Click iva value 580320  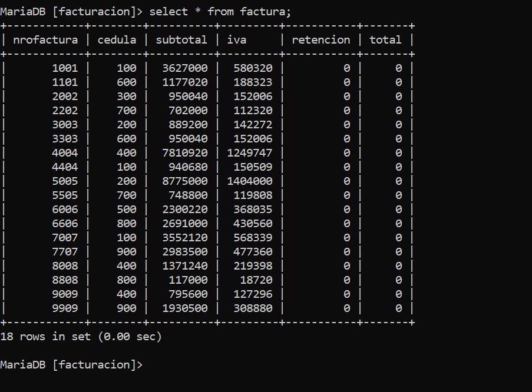pyautogui.click(x=253, y=68)
